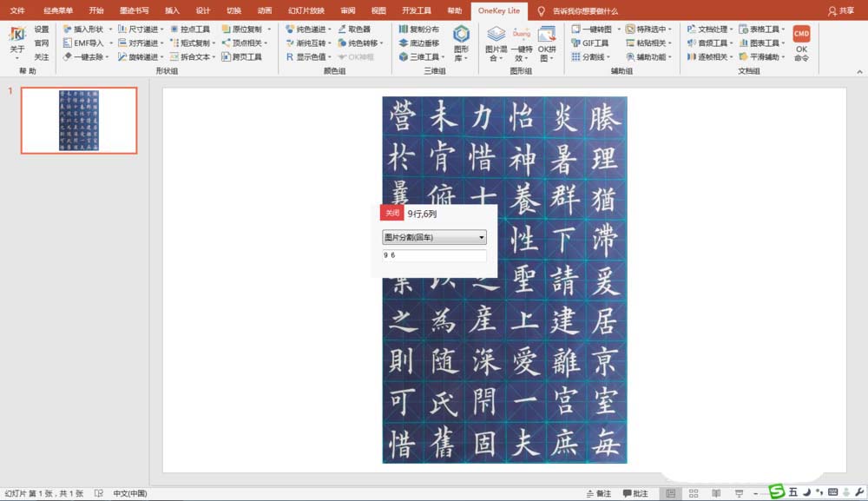Open the 图形库 shape library
Viewport: 868px width, 501px height.
point(461,43)
